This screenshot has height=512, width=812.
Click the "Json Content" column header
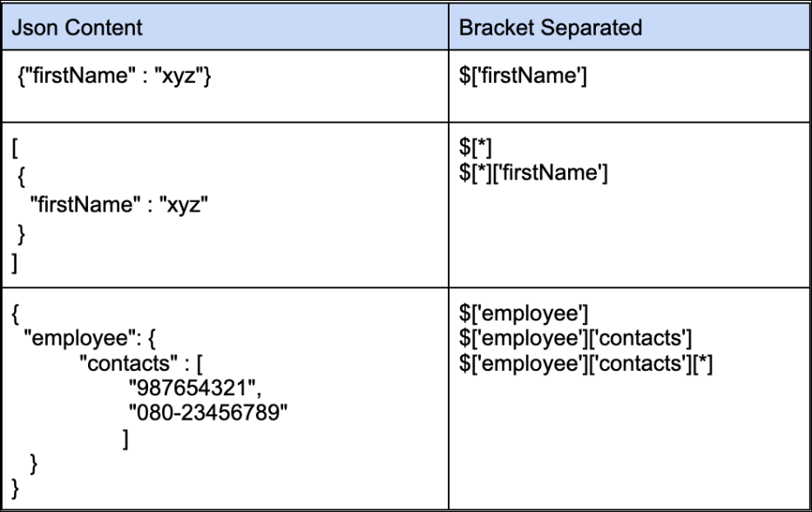point(77,28)
